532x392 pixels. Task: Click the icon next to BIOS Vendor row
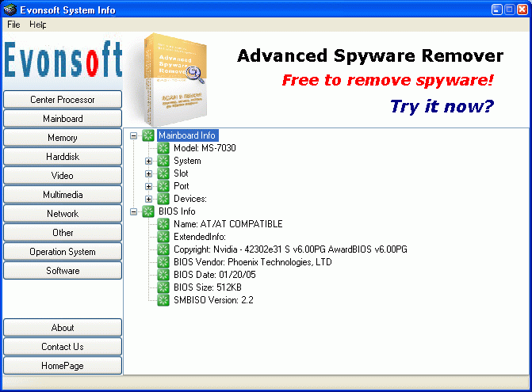(163, 262)
